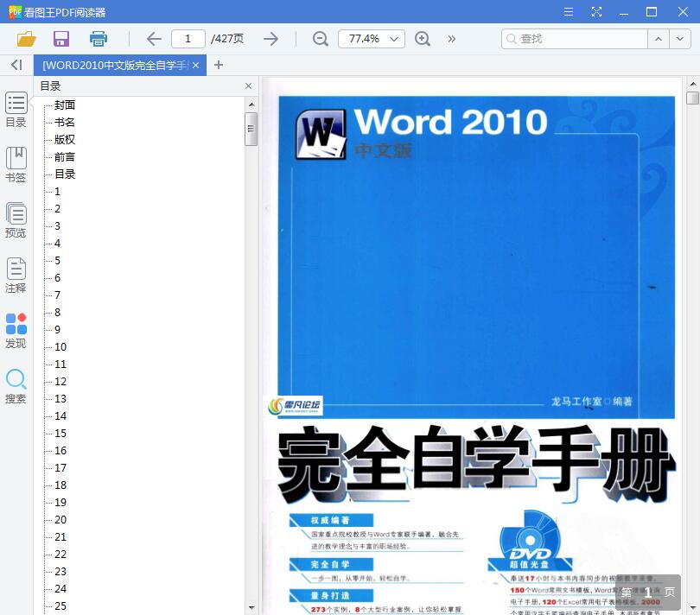Click the outline panel scrollbar thumb
700x615 pixels.
(x=251, y=129)
